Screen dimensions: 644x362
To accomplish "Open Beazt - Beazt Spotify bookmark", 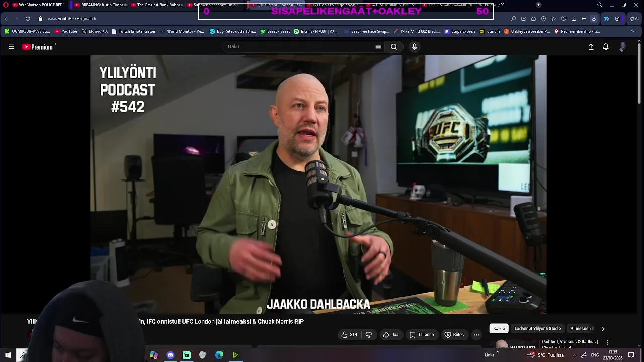I will click(x=274, y=31).
